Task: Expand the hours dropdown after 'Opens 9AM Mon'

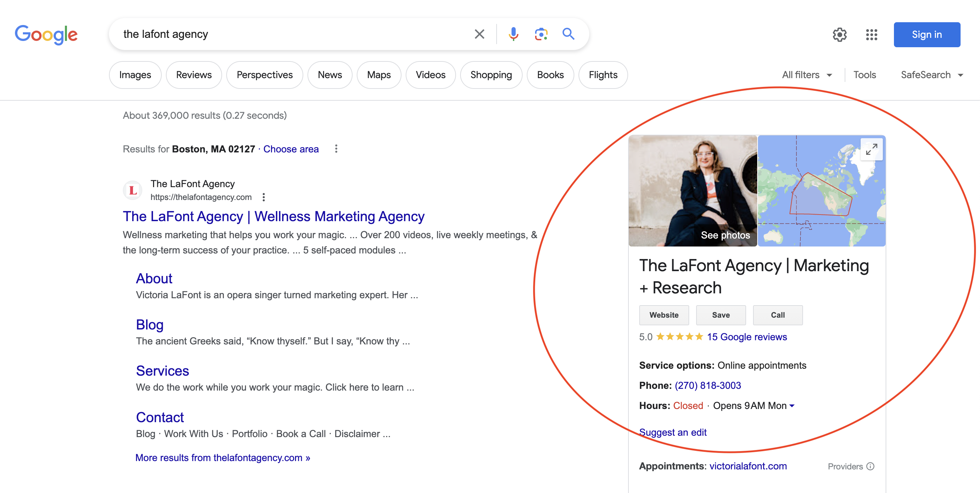Action: click(792, 406)
